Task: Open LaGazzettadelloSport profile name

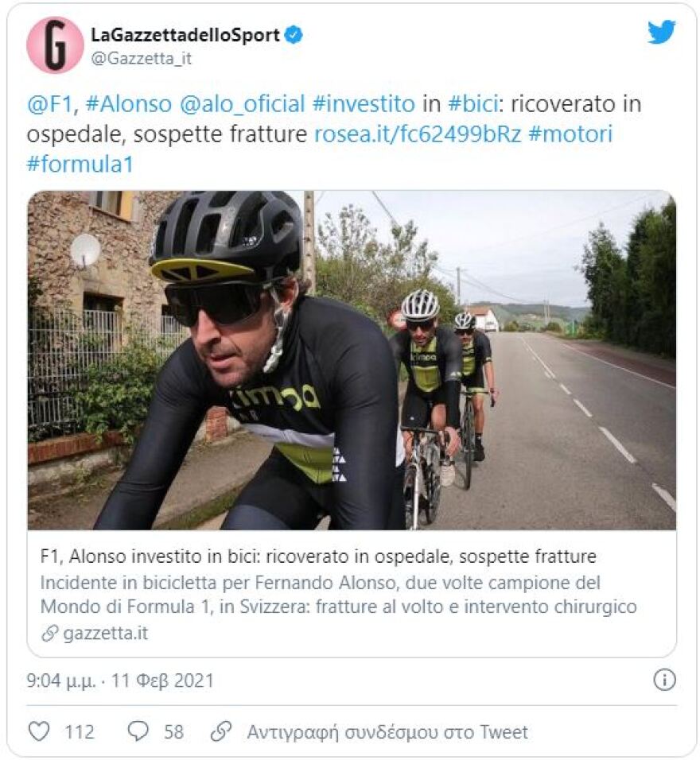Action: tap(185, 35)
